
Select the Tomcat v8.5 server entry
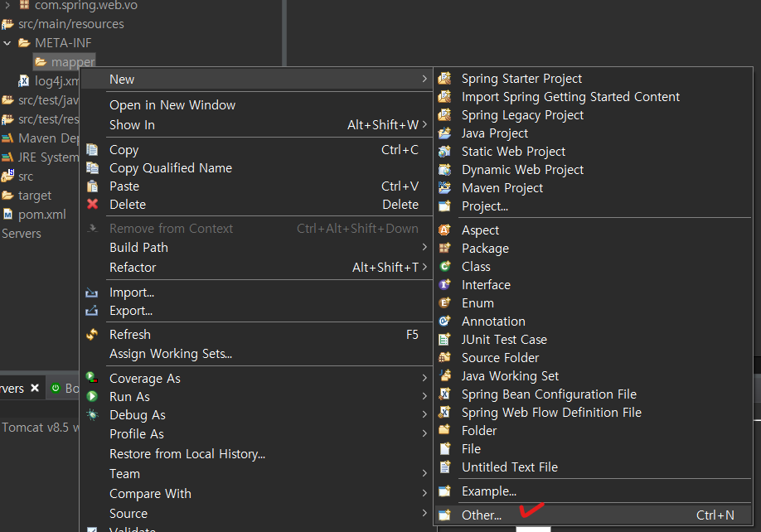[40, 428]
